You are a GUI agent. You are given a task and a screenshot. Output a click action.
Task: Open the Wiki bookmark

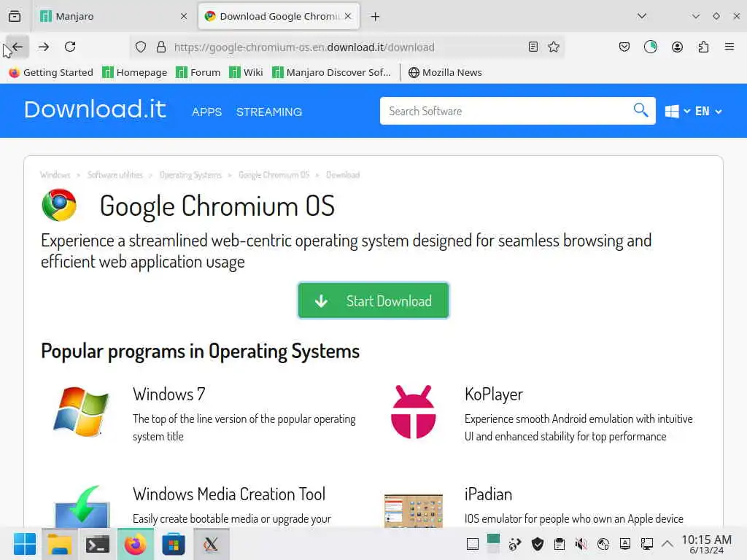pyautogui.click(x=246, y=72)
